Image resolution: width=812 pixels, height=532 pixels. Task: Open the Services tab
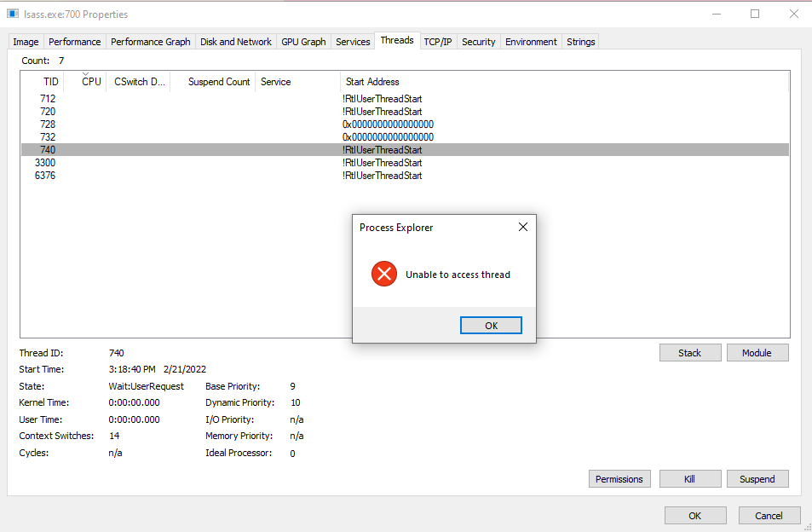tap(353, 42)
